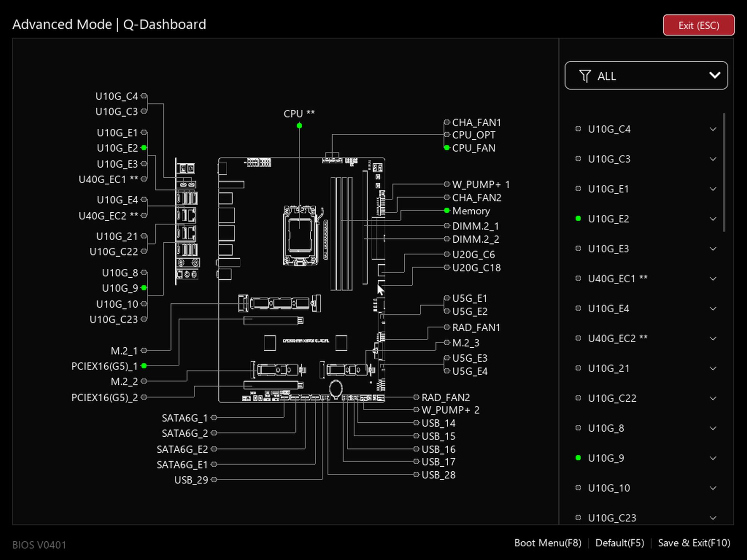
Task: Click the CPU status dot above the socket
Action: (299, 126)
